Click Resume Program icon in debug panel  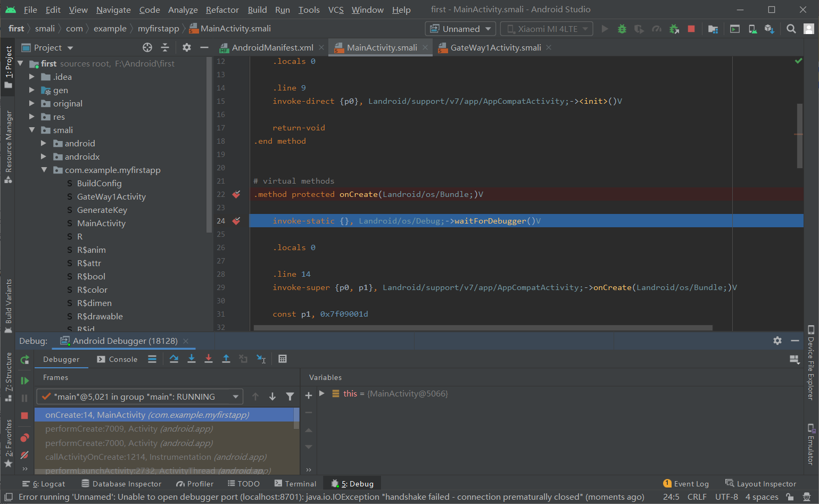tap(24, 381)
